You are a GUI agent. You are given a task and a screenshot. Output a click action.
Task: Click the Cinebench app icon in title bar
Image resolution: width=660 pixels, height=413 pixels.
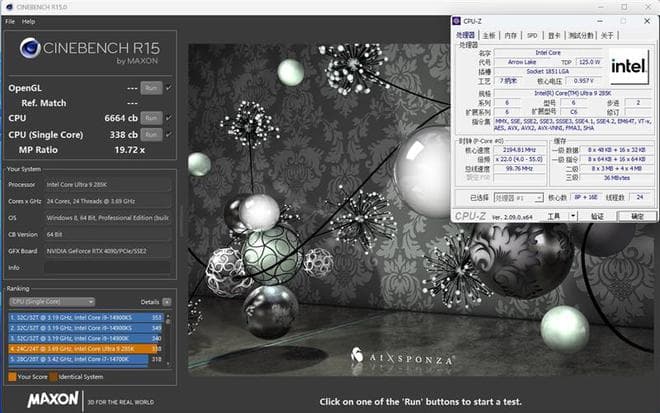[8, 7]
